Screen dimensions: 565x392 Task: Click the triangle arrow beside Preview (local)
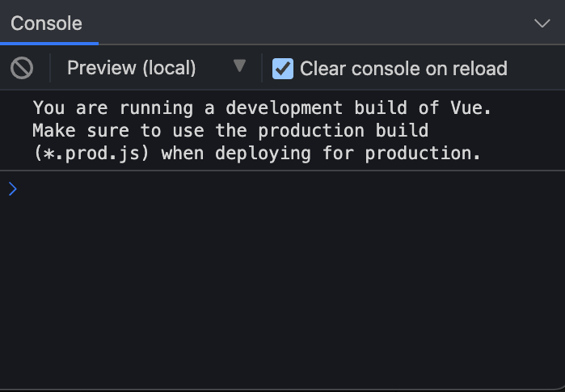point(239,66)
